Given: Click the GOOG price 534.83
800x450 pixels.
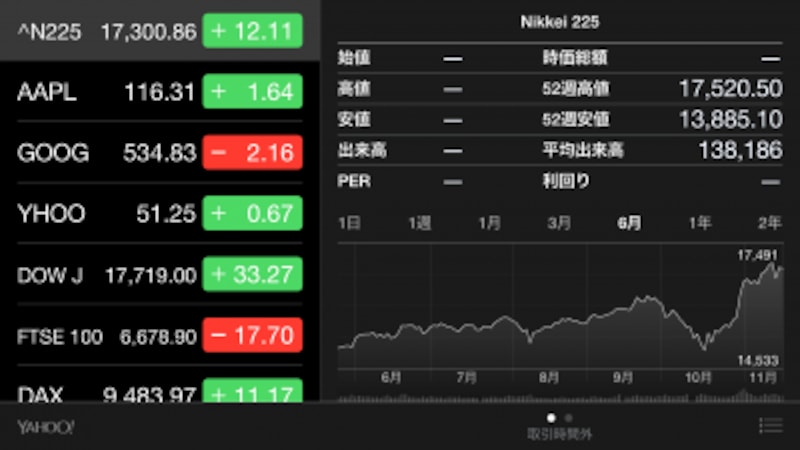Looking at the screenshot, I should [160, 153].
